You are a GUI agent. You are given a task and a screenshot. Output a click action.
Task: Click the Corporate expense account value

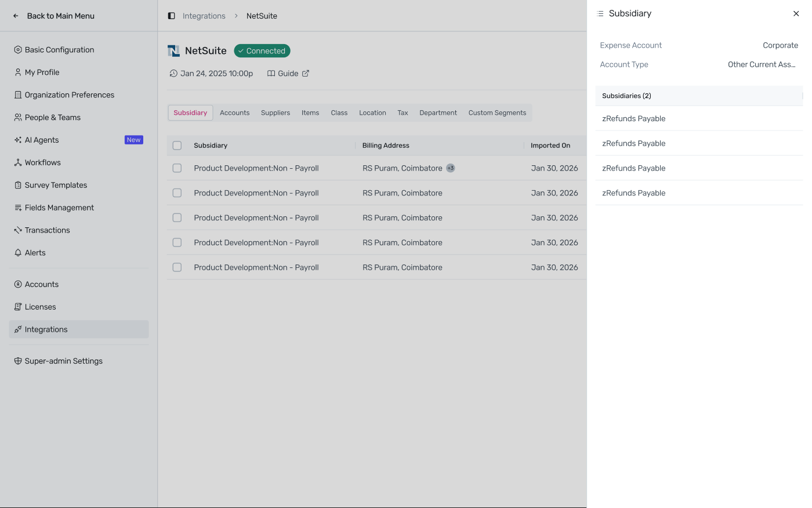[x=781, y=45]
